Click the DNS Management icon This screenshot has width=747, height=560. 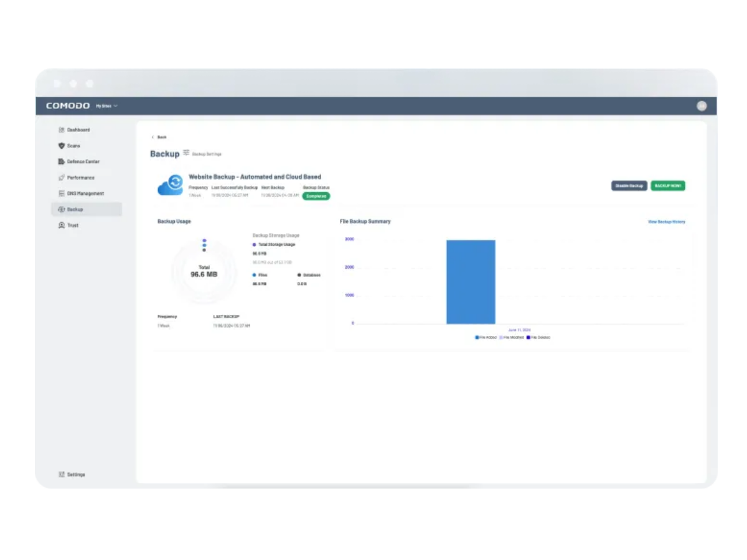pyautogui.click(x=62, y=194)
